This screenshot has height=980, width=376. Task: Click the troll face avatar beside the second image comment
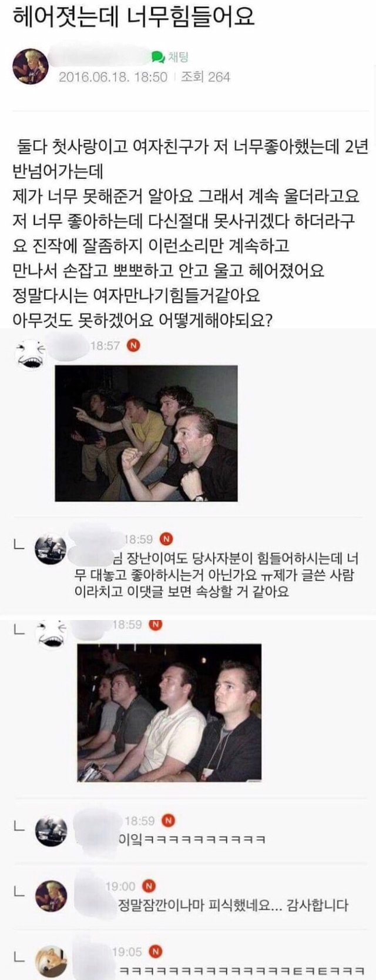[x=52, y=634]
